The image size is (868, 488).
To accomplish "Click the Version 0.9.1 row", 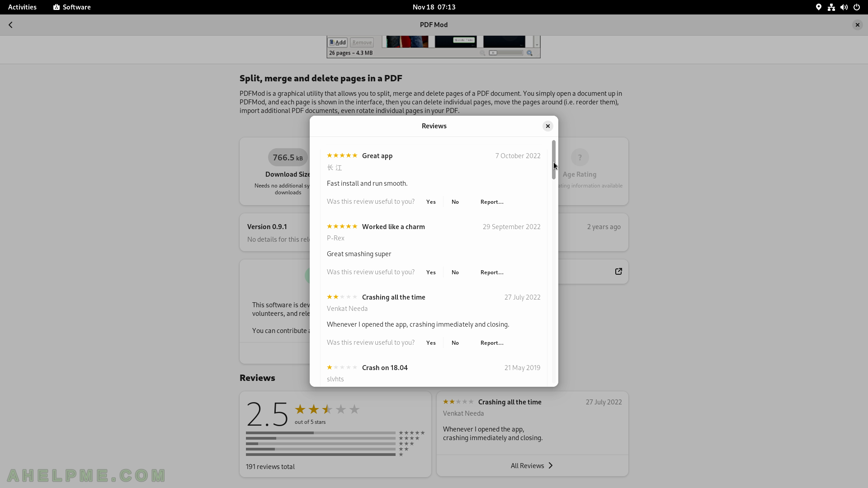I will pyautogui.click(x=434, y=233).
